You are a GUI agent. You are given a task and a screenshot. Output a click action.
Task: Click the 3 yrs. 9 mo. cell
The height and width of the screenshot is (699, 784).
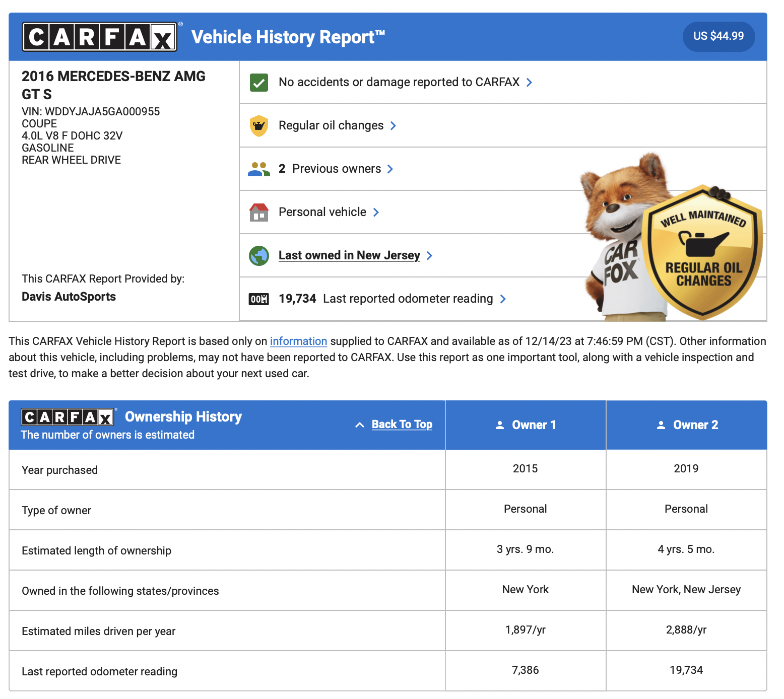[526, 549]
